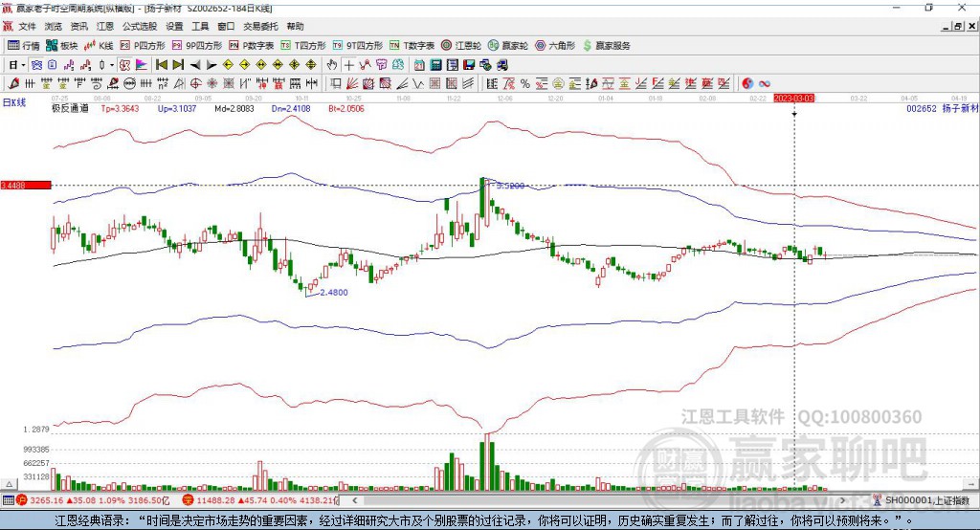Switch to the K线 chart view
This screenshot has width=980, height=530.
pos(99,46)
